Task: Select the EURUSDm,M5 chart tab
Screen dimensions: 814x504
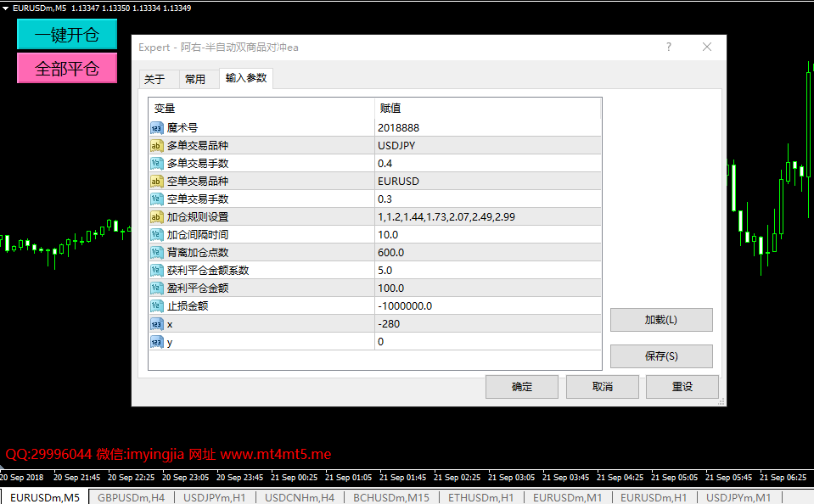Action: 45,497
